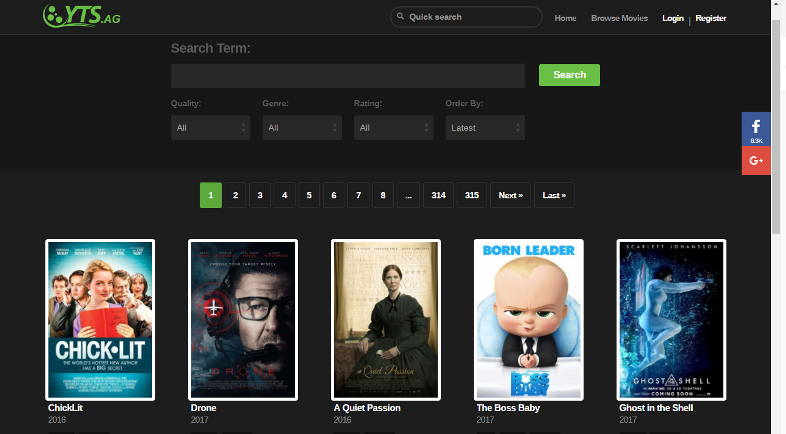
Task: Click the quick search magnifier icon
Action: [401, 17]
